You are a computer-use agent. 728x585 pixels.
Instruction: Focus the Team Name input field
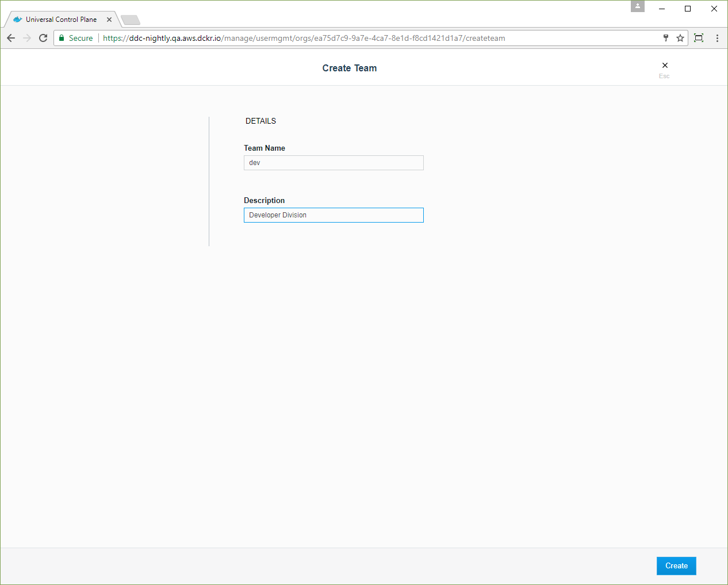click(x=334, y=163)
